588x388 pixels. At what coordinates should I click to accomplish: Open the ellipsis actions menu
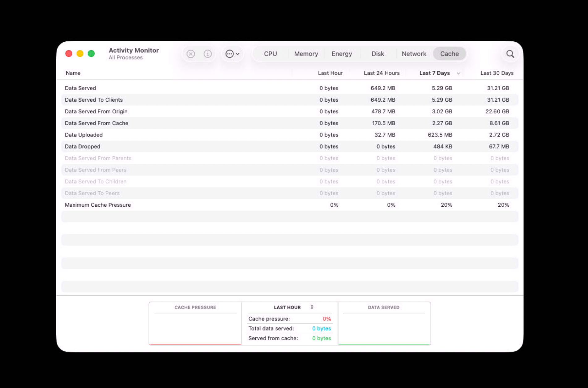click(x=232, y=54)
